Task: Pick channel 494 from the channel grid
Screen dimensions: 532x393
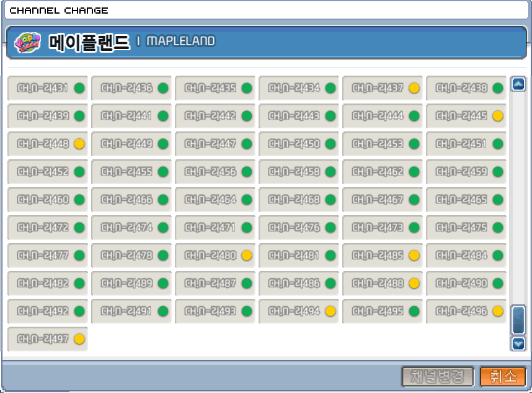Action: coord(298,311)
